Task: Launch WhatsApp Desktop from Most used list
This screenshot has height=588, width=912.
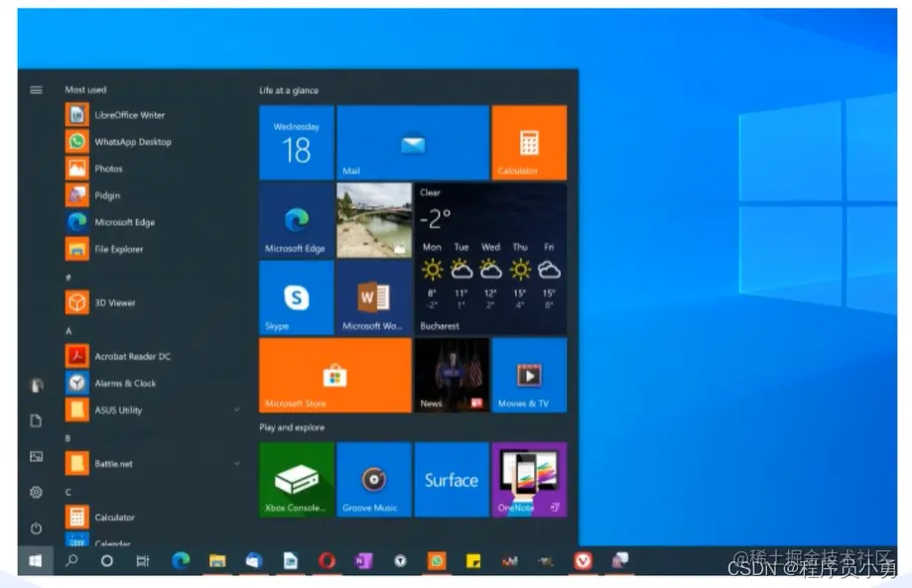Action: (x=153, y=142)
